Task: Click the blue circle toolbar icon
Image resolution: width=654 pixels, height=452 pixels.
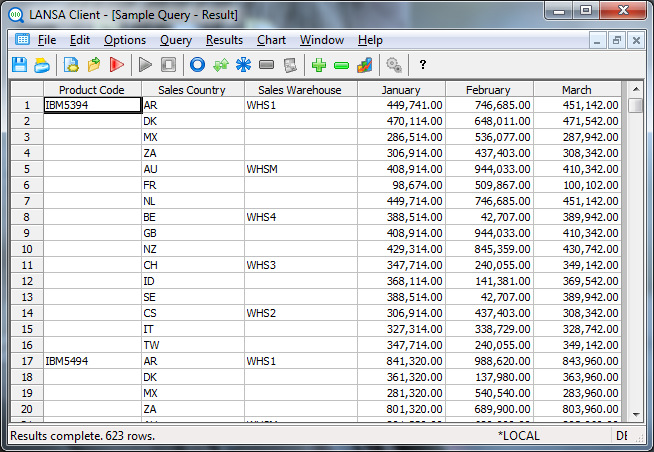Action: pyautogui.click(x=197, y=65)
